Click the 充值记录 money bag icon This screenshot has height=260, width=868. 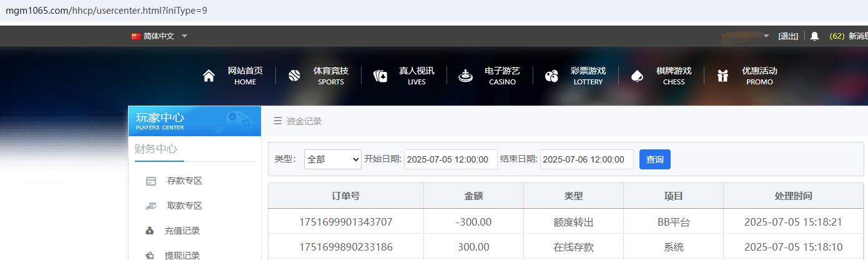150,231
